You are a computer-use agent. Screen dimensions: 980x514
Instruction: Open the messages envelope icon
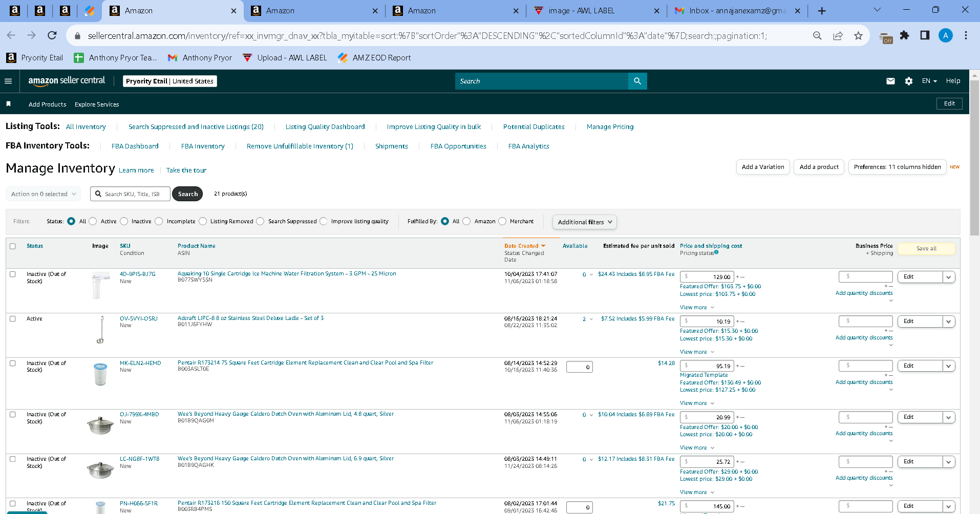[x=891, y=81]
